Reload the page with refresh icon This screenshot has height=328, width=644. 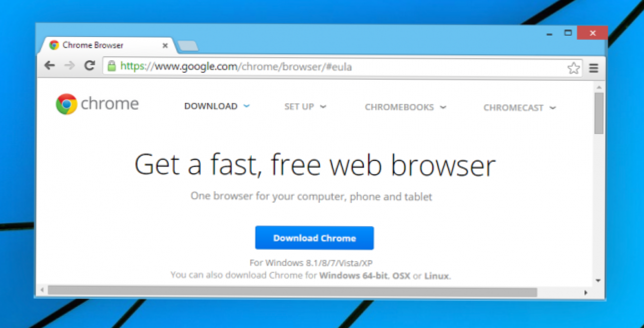90,65
